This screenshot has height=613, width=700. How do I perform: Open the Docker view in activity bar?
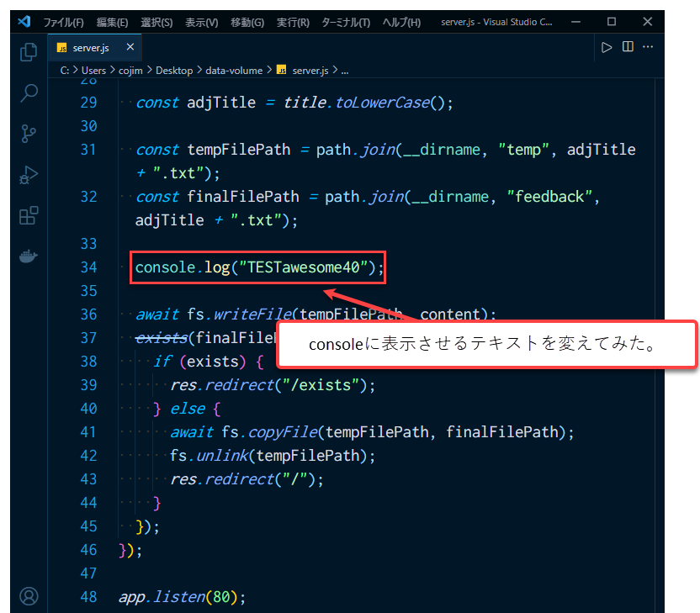pyautogui.click(x=29, y=256)
